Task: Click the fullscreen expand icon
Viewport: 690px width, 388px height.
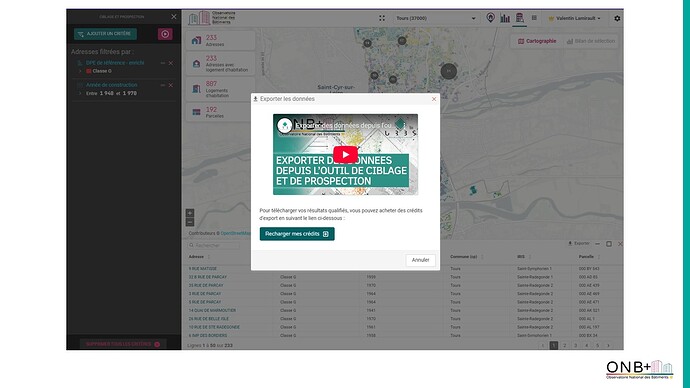Action: coord(382,18)
